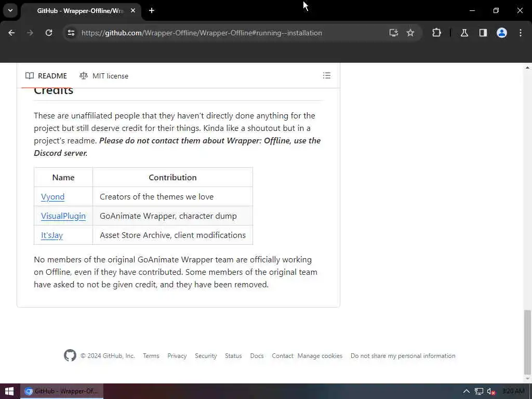Click 'Creators of the themes we love' cell

point(172,197)
